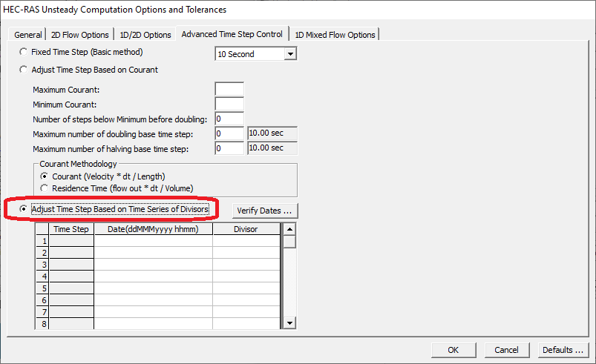Select the Date cell in row 1

click(x=153, y=241)
